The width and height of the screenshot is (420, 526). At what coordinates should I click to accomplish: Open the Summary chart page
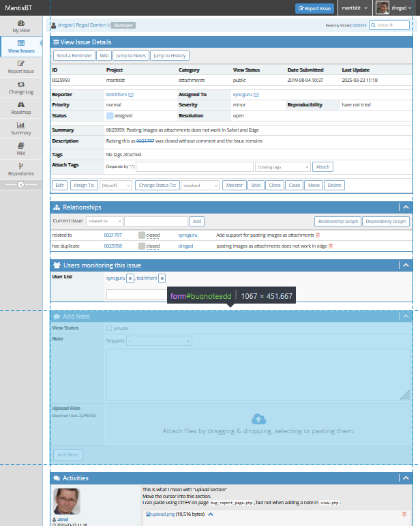click(x=20, y=128)
